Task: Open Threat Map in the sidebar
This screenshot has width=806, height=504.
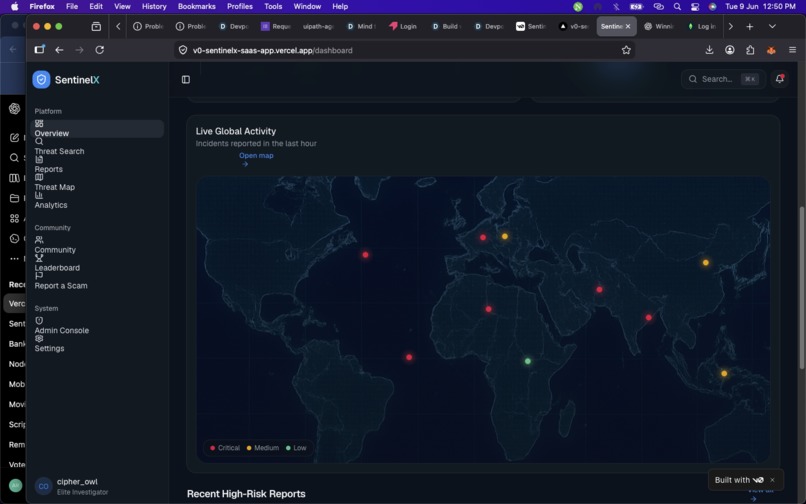Action: [x=54, y=187]
